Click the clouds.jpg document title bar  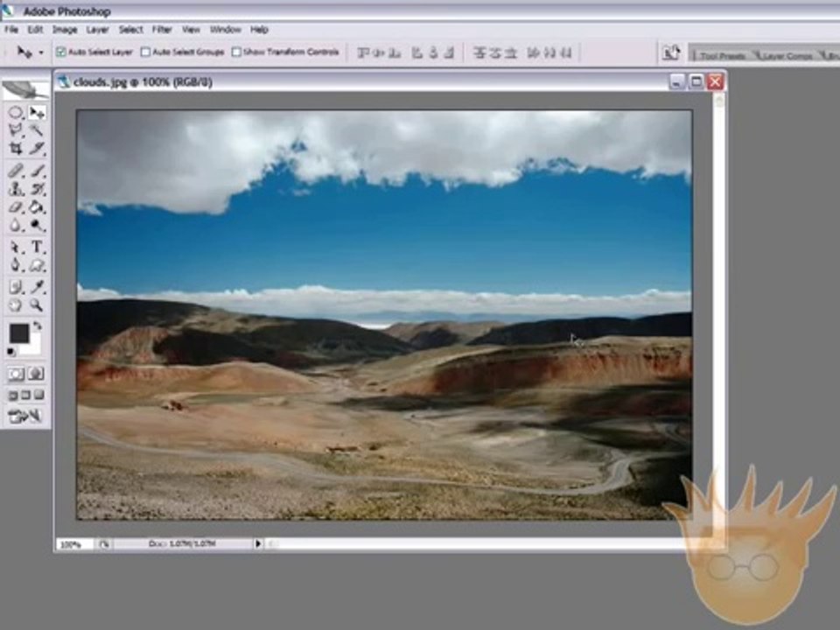[x=361, y=82]
